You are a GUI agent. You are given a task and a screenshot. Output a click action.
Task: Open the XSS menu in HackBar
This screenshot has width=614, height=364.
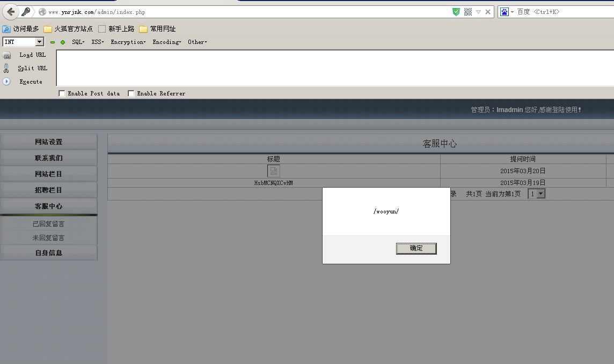click(x=98, y=42)
